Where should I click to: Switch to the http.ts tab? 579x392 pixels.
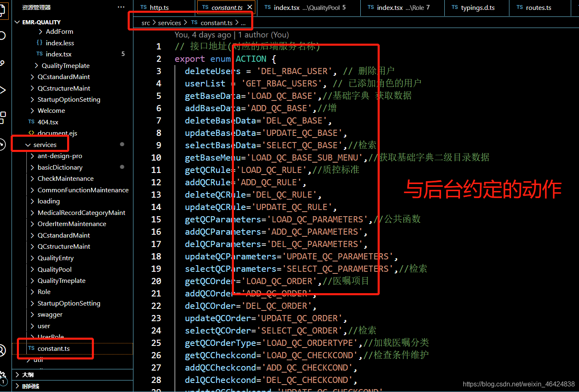pos(159,7)
